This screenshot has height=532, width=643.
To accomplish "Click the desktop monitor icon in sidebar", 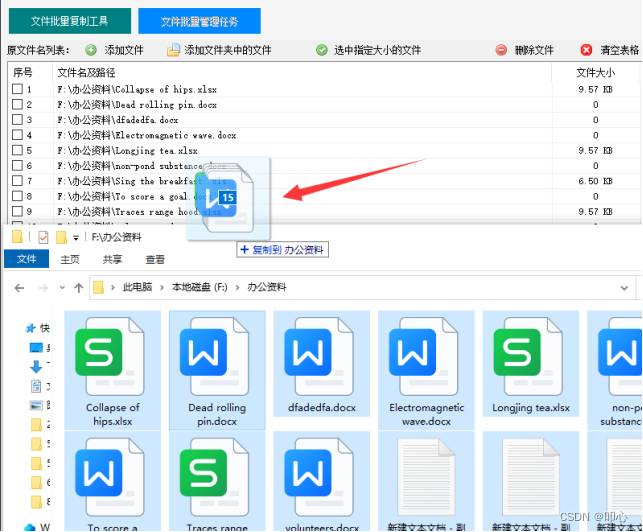I will tap(36, 348).
